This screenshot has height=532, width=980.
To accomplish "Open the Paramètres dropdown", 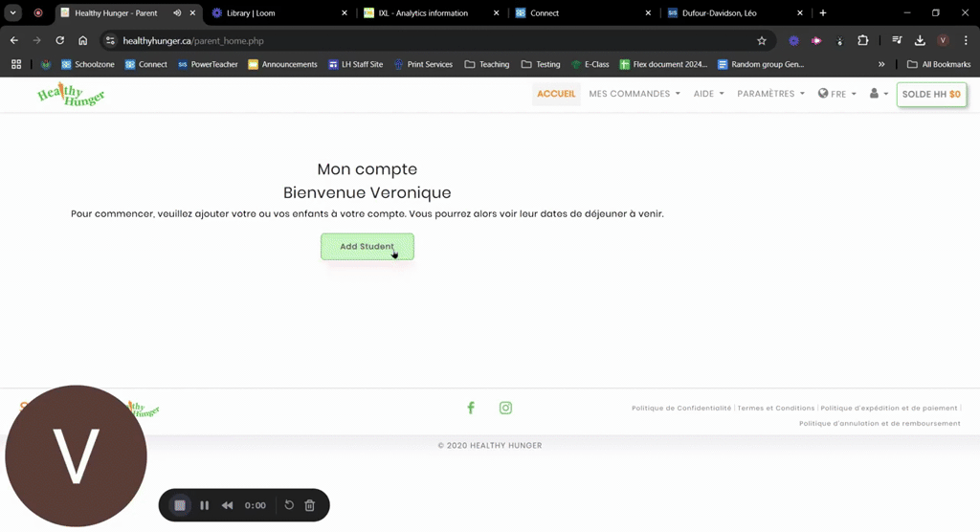I will (x=770, y=94).
